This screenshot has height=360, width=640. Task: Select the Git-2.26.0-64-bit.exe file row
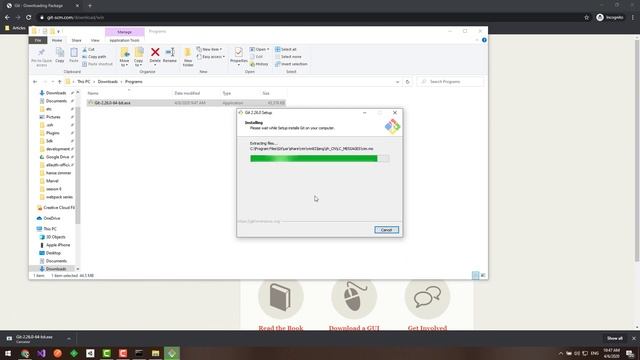186,103
